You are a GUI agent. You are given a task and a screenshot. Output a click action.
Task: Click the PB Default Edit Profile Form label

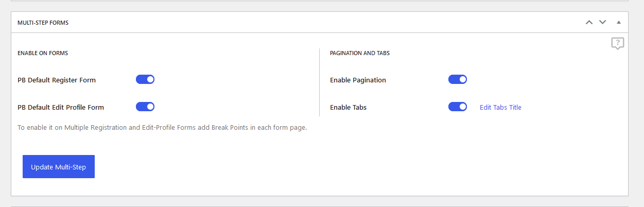coord(61,107)
